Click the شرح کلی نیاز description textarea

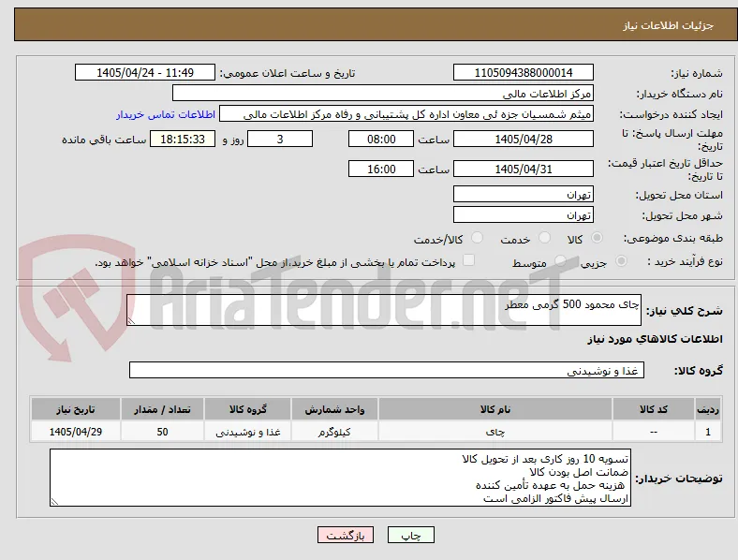point(384,310)
